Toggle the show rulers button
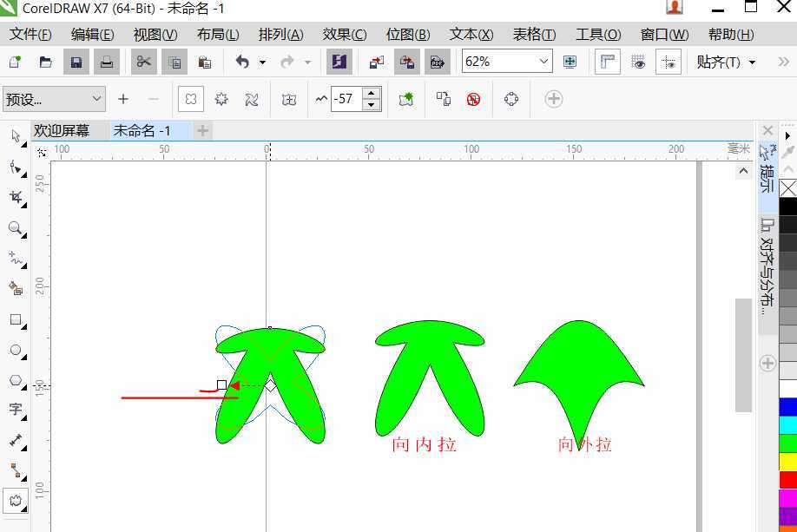 (608, 62)
